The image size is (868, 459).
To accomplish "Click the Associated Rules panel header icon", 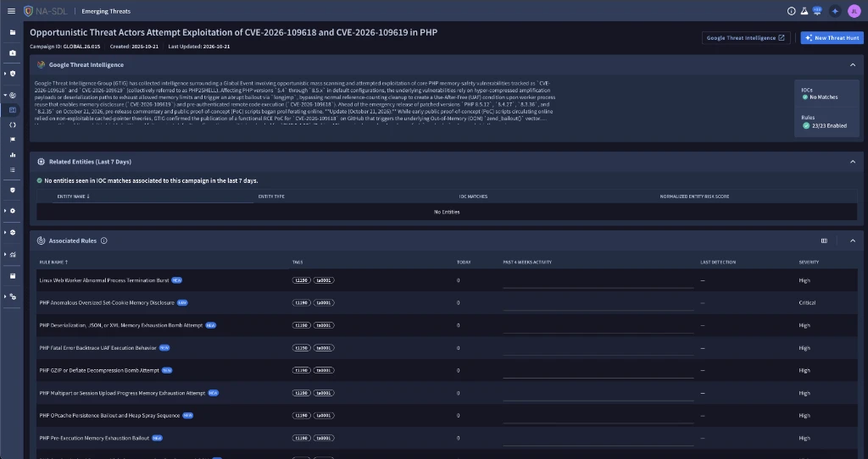I will (41, 241).
